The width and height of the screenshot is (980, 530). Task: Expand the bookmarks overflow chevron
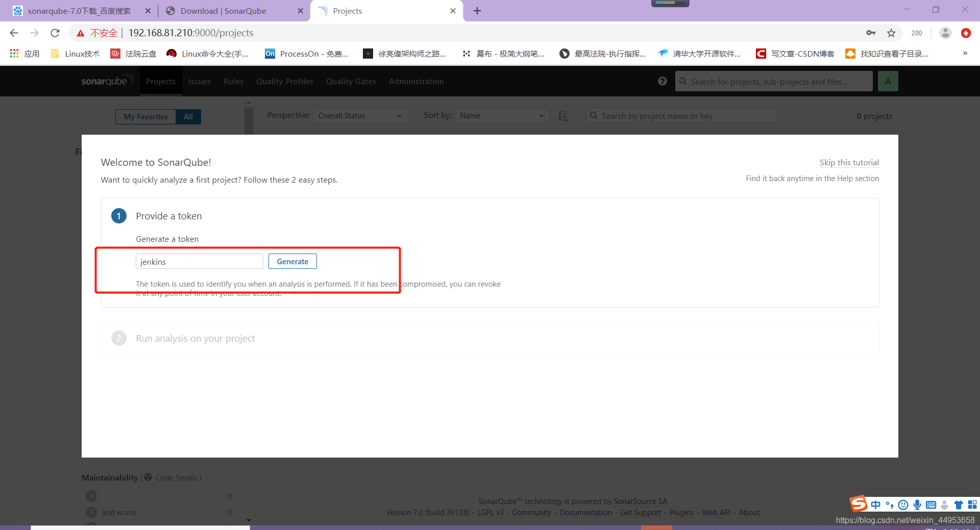click(965, 53)
